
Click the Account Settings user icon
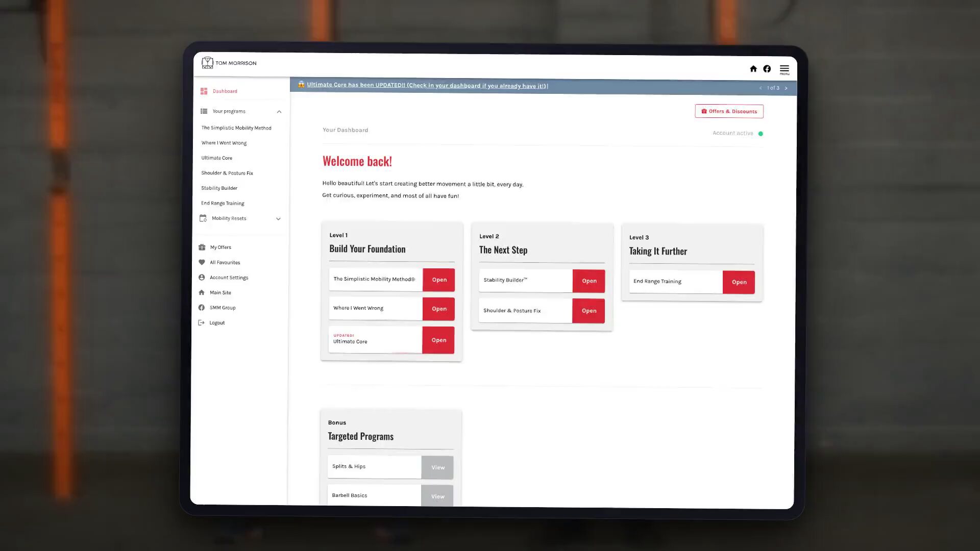coord(202,277)
